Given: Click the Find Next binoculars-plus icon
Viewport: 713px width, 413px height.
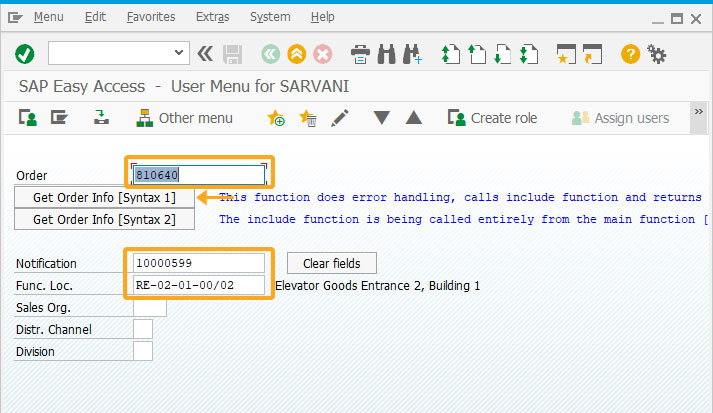Looking at the screenshot, I should pos(413,54).
